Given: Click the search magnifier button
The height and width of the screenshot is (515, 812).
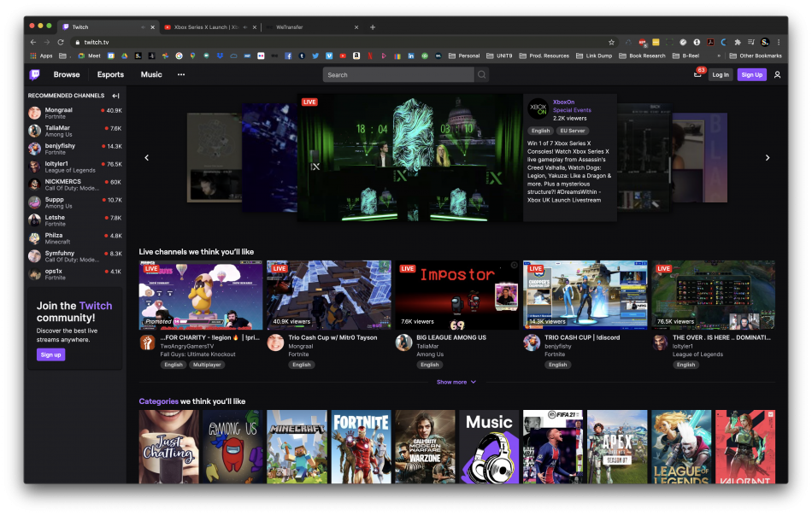Looking at the screenshot, I should 481,74.
